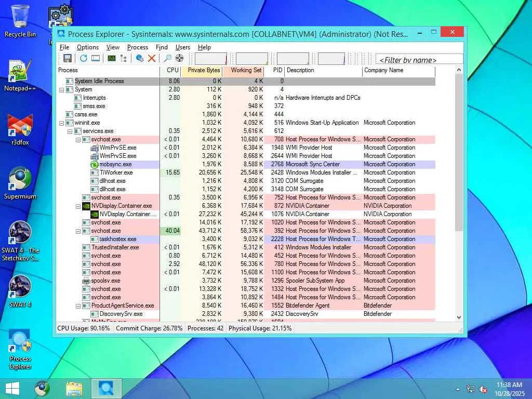
Task: Sort by Private Bytes column header
Action: (x=202, y=70)
